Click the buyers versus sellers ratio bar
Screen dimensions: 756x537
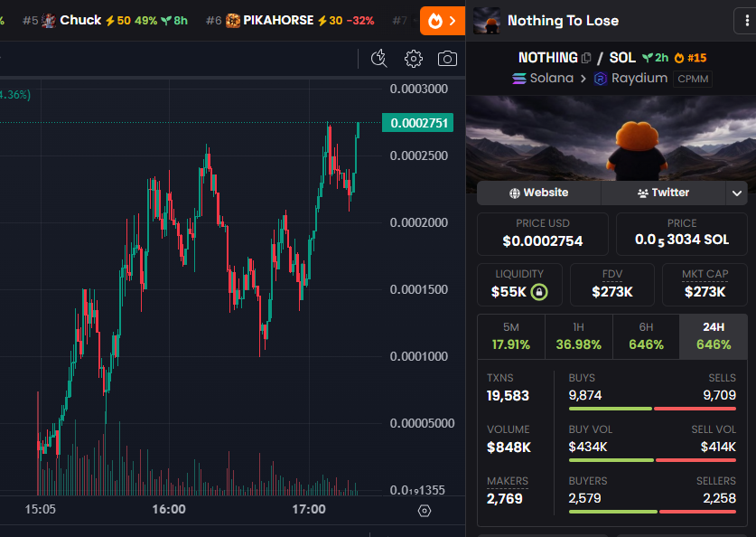652,512
